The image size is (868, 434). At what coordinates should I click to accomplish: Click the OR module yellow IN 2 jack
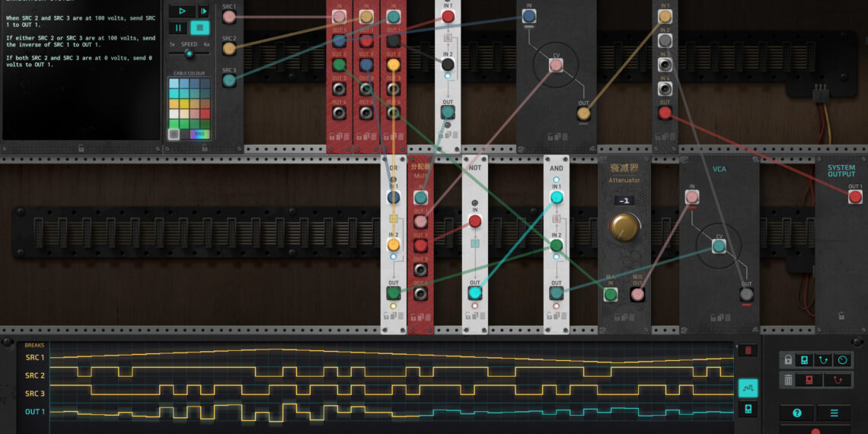point(394,244)
